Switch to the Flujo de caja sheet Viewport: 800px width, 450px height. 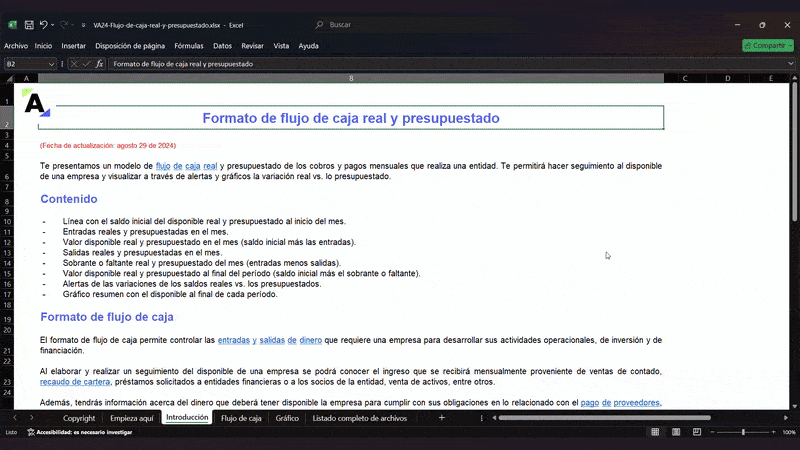click(241, 418)
